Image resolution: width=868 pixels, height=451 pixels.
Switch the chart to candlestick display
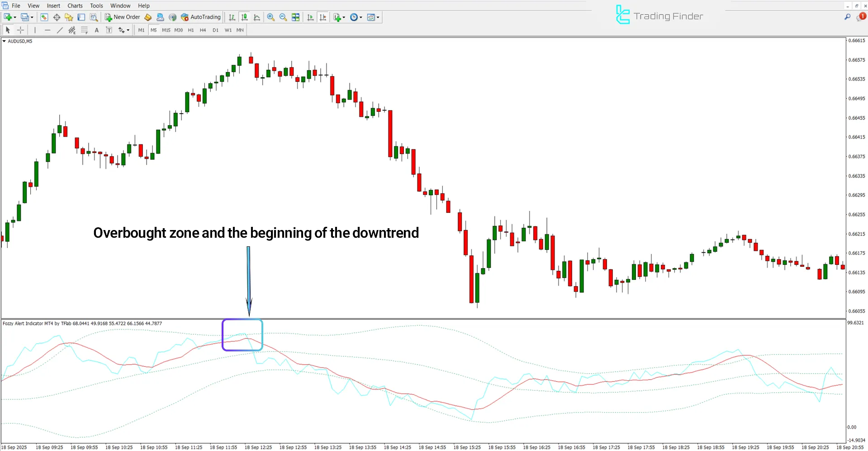pyautogui.click(x=244, y=17)
